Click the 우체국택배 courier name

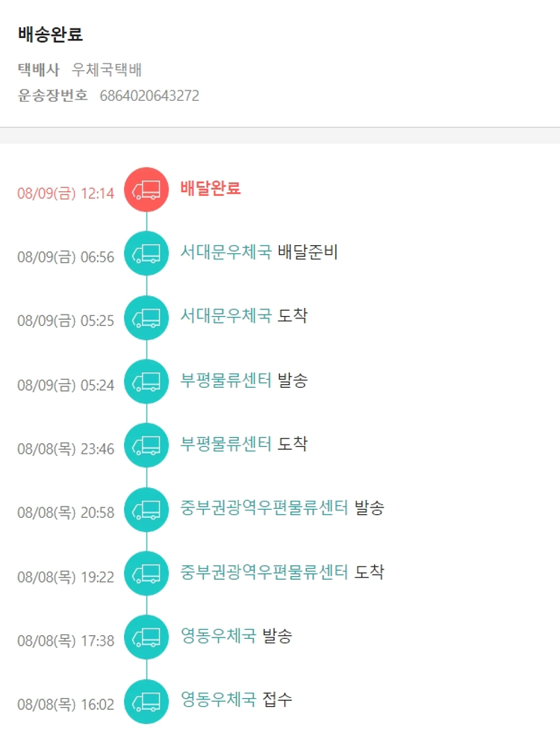point(107,70)
